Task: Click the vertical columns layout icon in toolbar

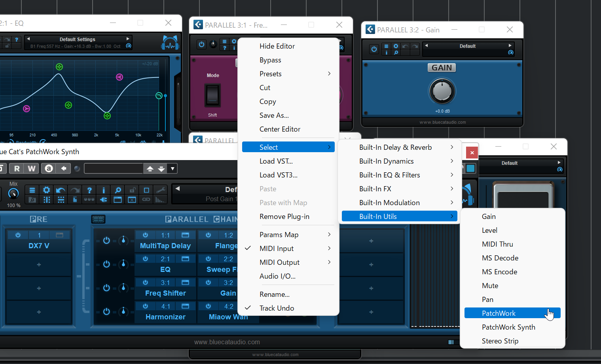Action: click(x=46, y=200)
